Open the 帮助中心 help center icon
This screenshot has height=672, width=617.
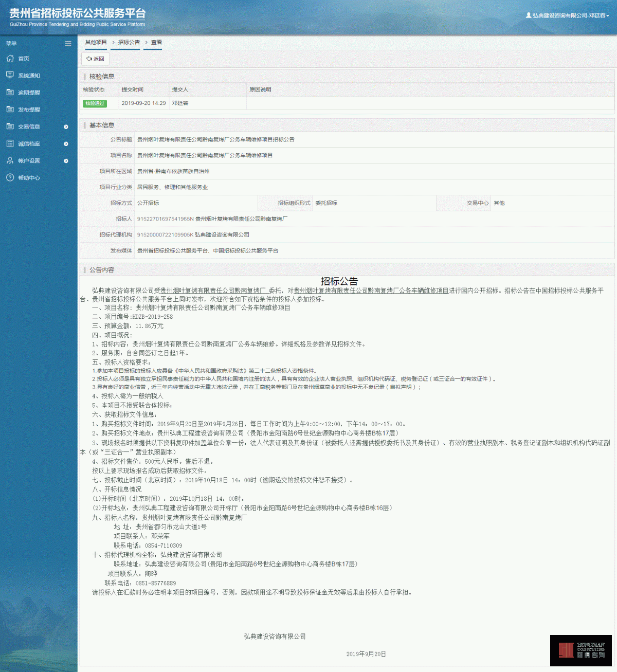(9, 177)
